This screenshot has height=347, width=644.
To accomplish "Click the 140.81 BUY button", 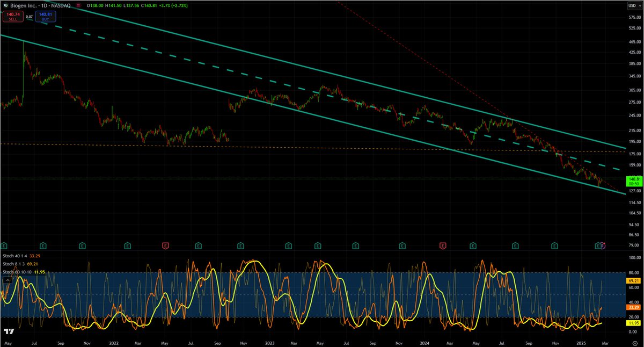I will tap(45, 17).
